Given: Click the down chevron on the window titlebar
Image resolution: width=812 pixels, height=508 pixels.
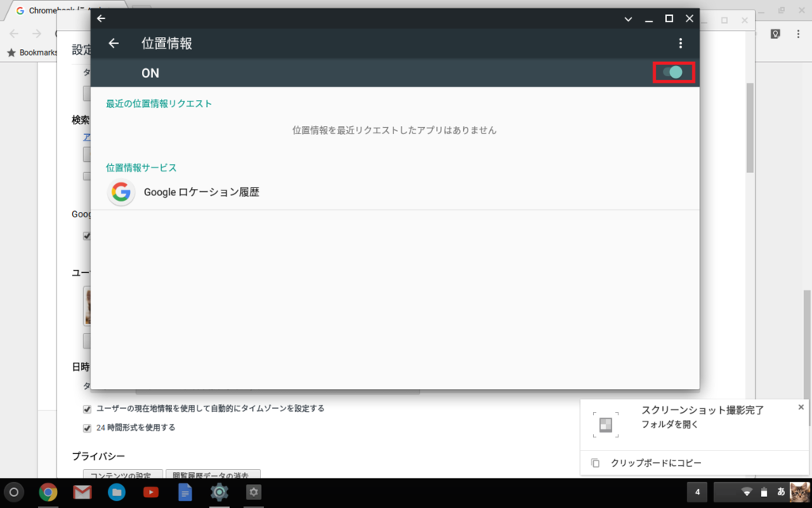Looking at the screenshot, I should coord(628,18).
